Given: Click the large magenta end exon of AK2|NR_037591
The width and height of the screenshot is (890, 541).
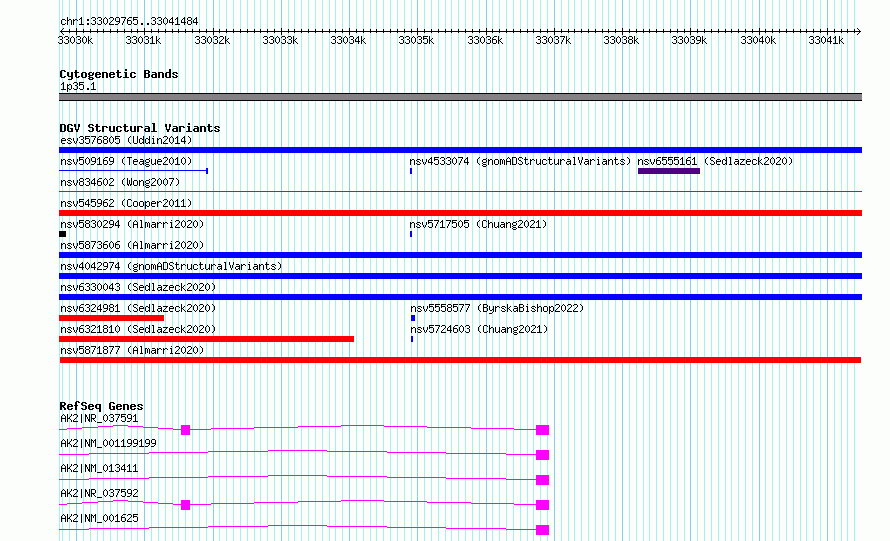Looking at the screenshot, I should [543, 430].
